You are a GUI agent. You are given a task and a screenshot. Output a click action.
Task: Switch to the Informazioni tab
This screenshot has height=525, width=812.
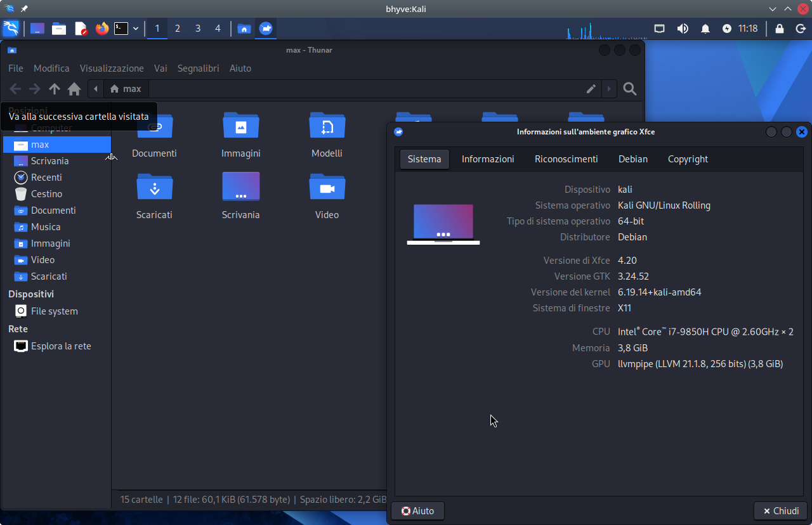[488, 159]
